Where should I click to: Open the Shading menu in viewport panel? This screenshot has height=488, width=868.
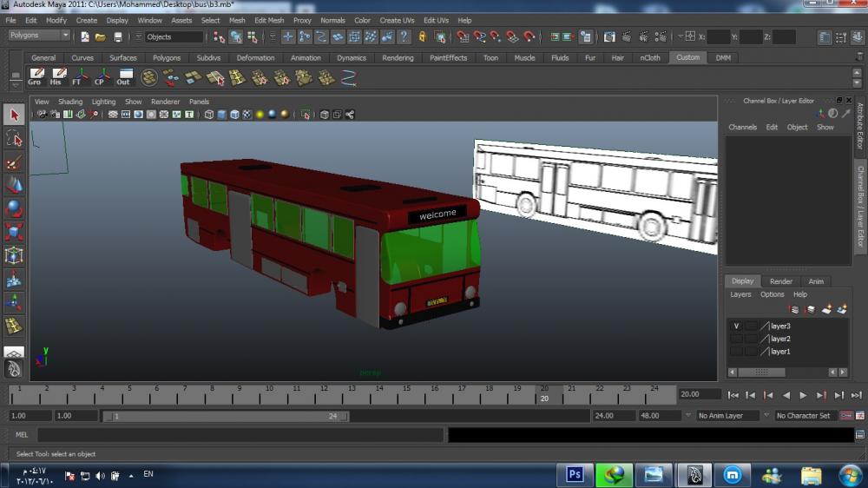pos(70,102)
